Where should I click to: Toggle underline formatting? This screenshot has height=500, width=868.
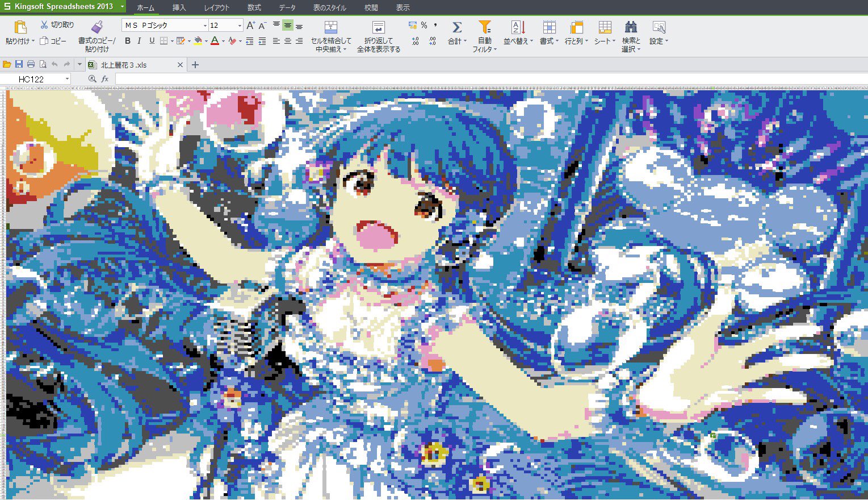[152, 41]
